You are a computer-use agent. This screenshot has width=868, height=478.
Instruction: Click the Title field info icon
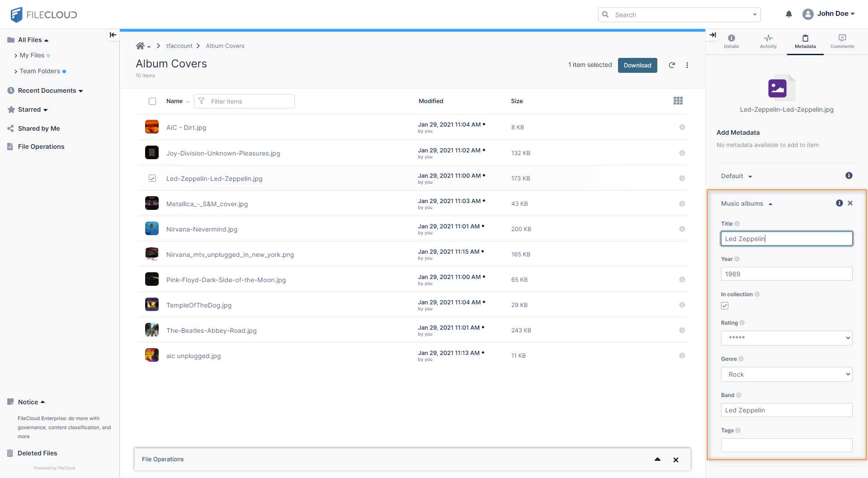(737, 224)
